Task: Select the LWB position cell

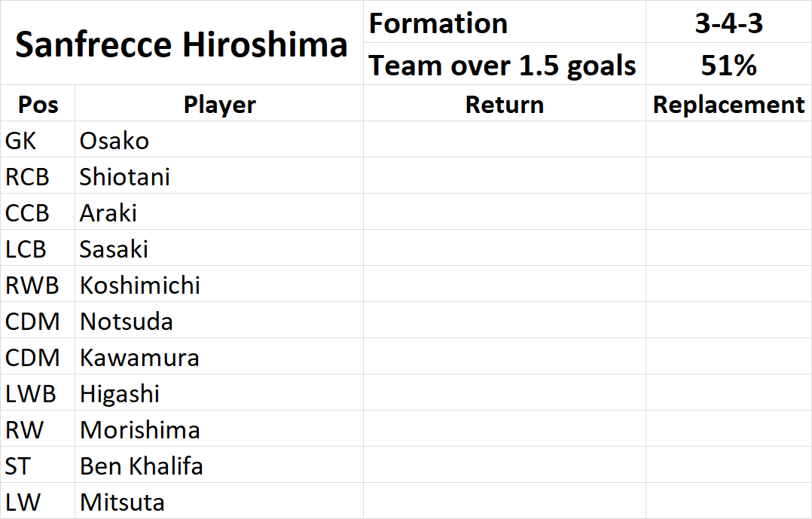Action: 38,392
